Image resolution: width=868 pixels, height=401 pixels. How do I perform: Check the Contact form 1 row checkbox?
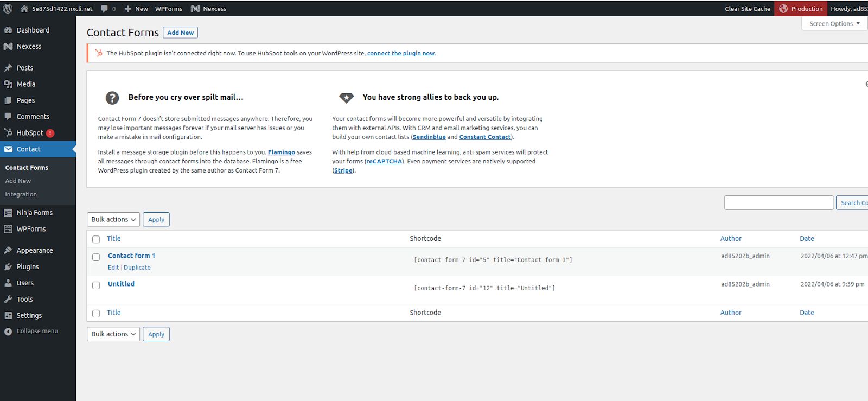click(x=96, y=257)
